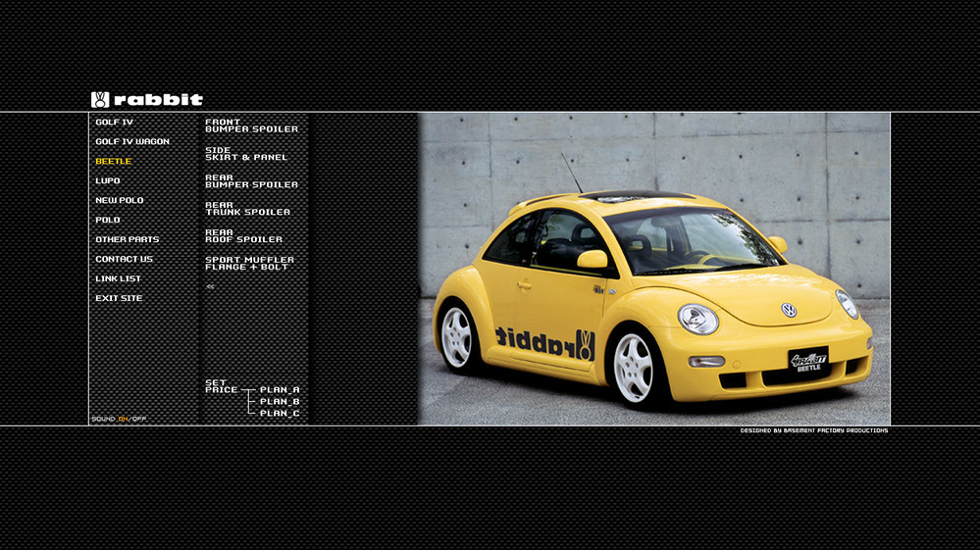
Task: Turn sound OFF
Action: [x=139, y=419]
